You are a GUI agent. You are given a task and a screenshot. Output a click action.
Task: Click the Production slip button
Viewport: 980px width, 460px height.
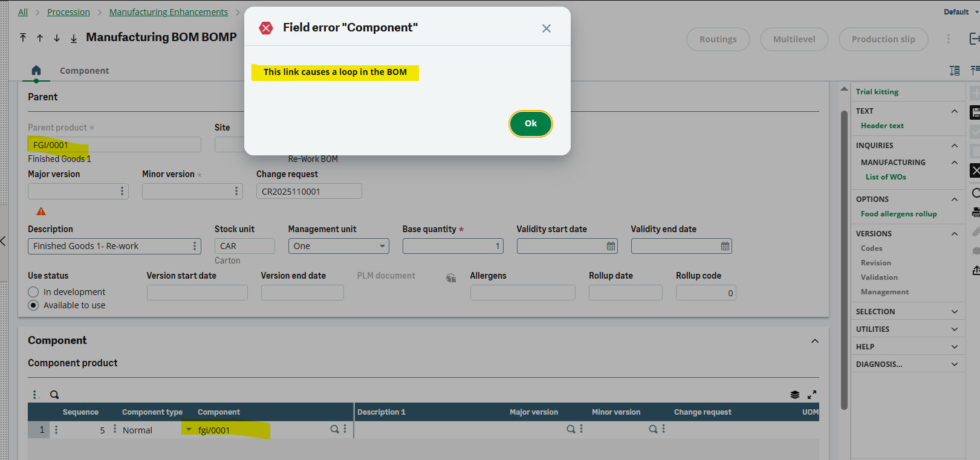[x=883, y=39]
